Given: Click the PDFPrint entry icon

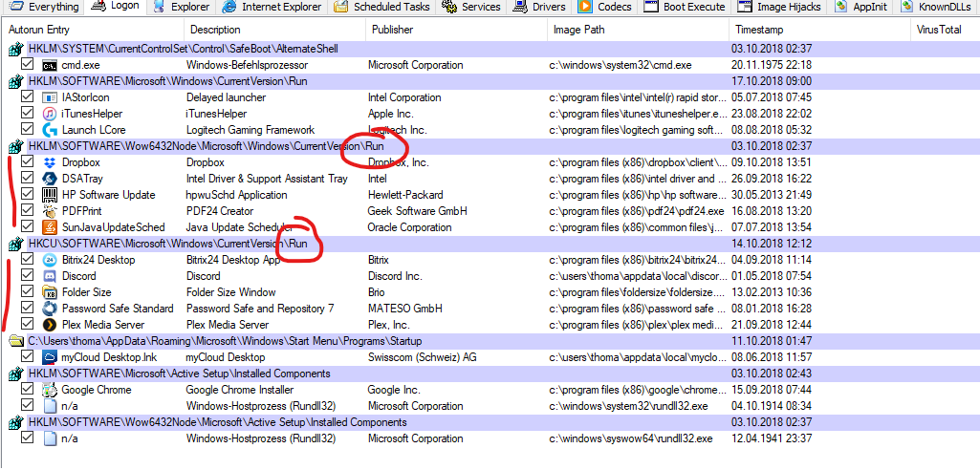Looking at the screenshot, I should click(x=50, y=211).
